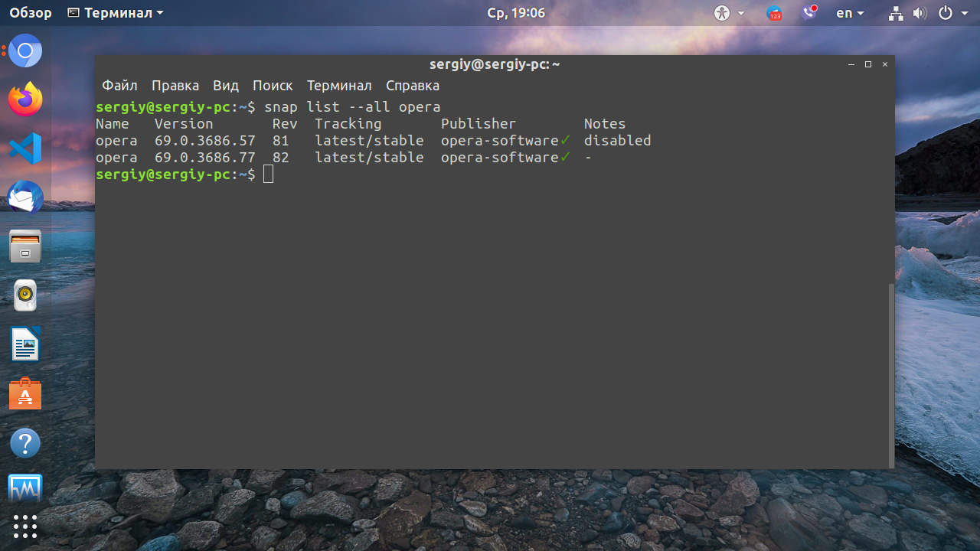Open the Help question mark icon
Image resolution: width=980 pixels, height=551 pixels.
tap(25, 443)
